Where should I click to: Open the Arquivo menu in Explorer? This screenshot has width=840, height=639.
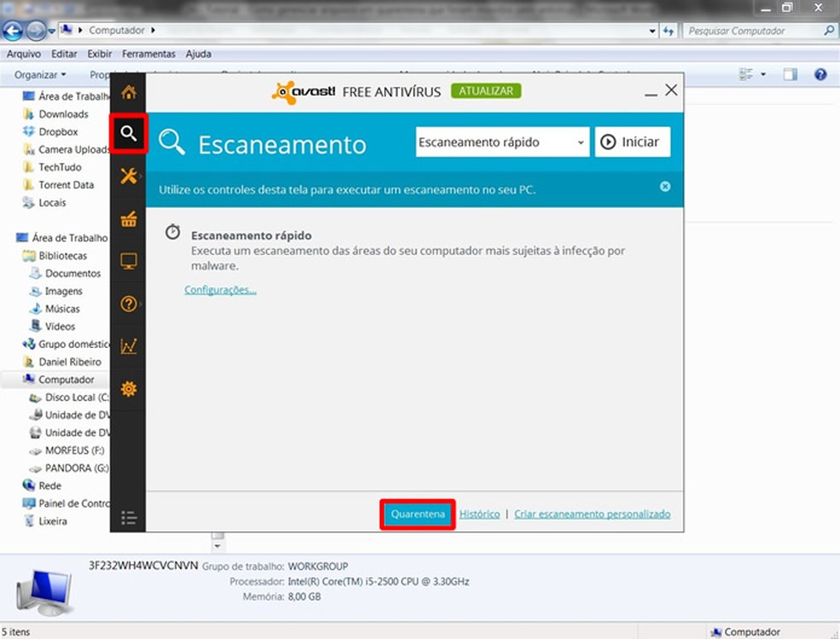pyautogui.click(x=24, y=54)
